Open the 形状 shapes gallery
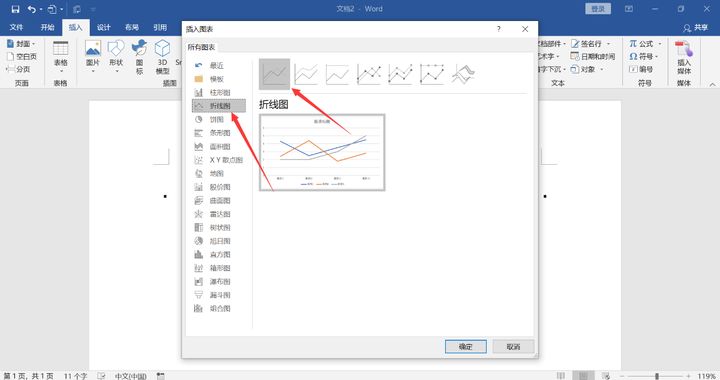This screenshot has width=720, height=380. tap(116, 56)
